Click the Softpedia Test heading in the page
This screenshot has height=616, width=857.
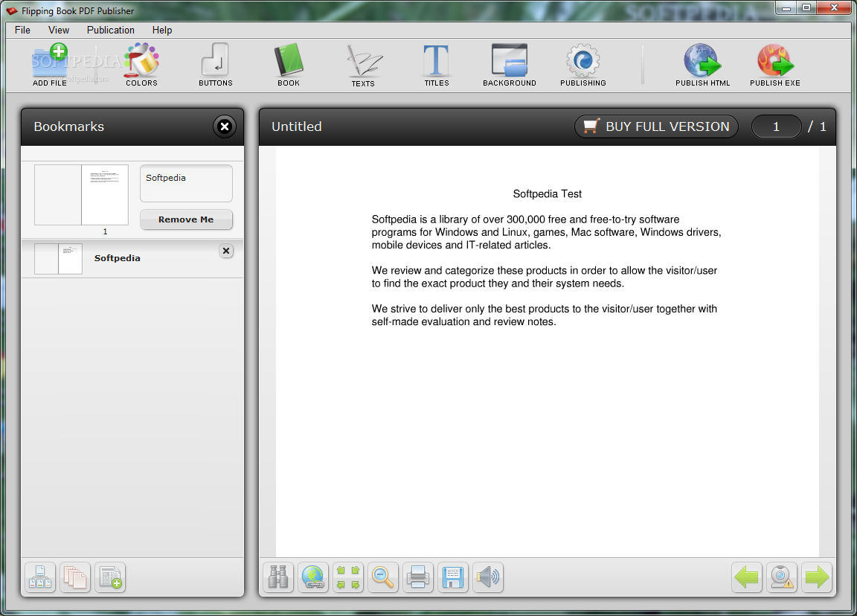(x=547, y=194)
